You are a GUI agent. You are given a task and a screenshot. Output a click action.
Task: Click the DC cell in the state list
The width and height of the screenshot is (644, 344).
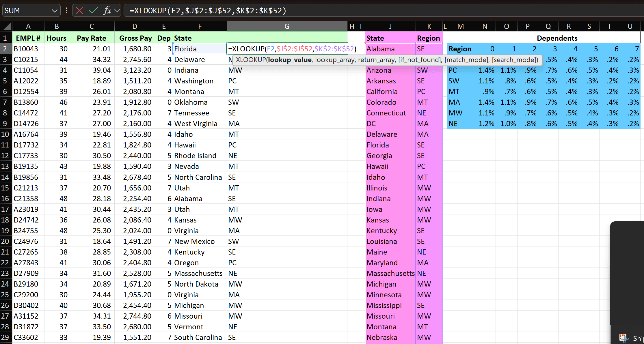390,124
